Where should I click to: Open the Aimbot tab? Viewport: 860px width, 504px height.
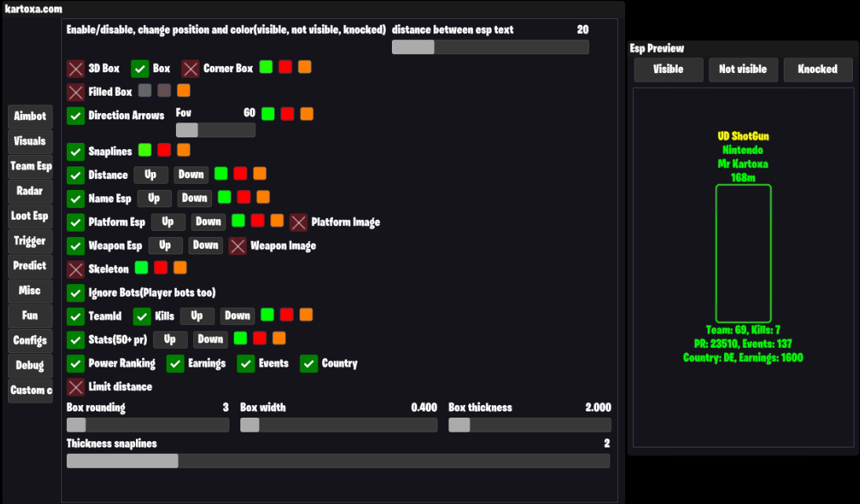coord(30,116)
